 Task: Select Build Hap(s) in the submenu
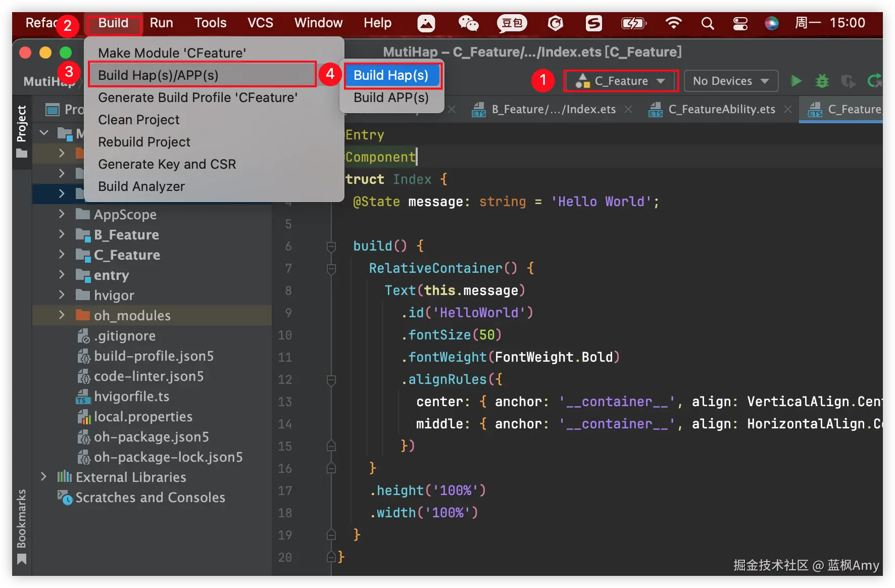click(x=391, y=75)
